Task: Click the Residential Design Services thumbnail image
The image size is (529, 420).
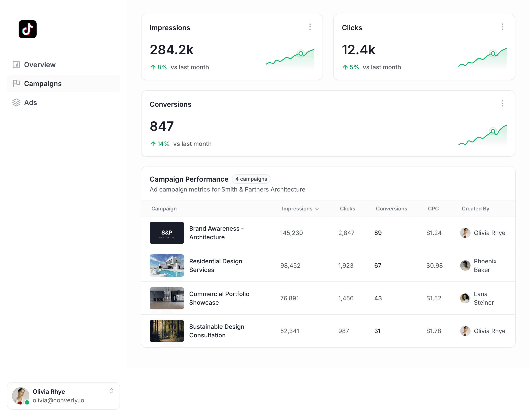Action: [167, 265]
